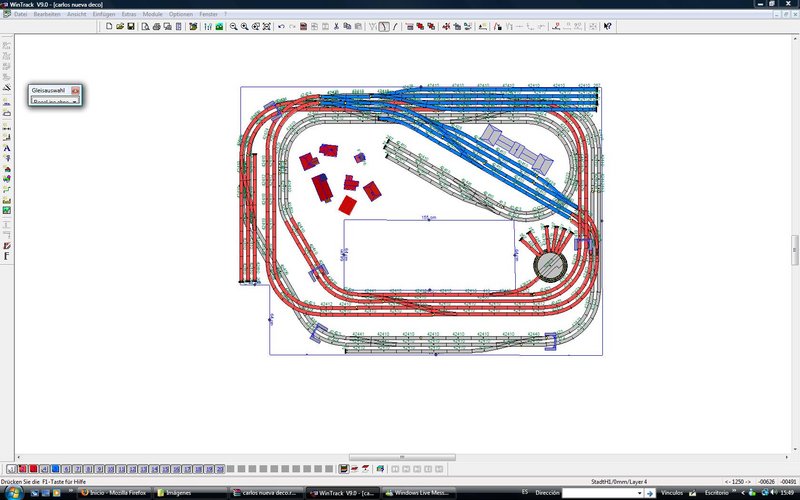Click the zoom out magnifier icon

[233, 27]
